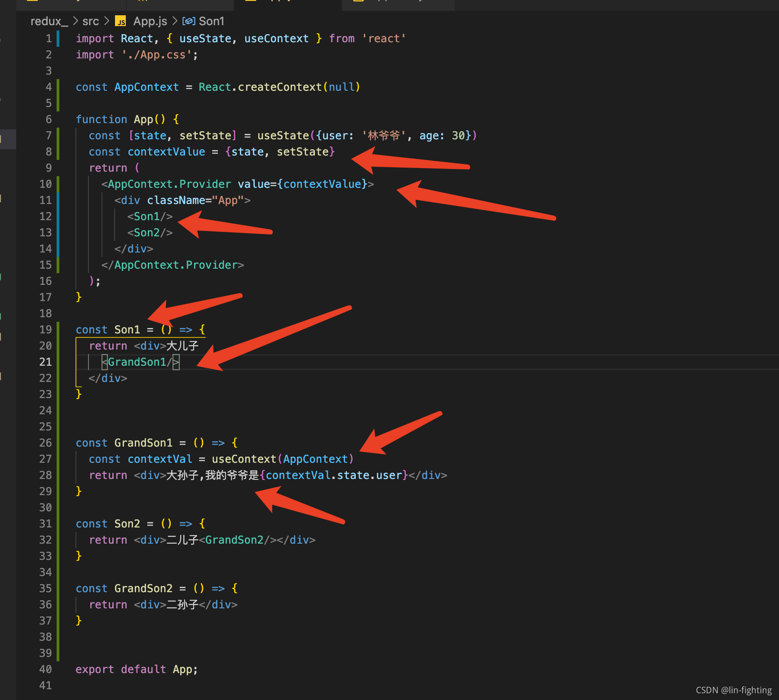Click the AppContext constant declaration on line 4

coord(146,87)
